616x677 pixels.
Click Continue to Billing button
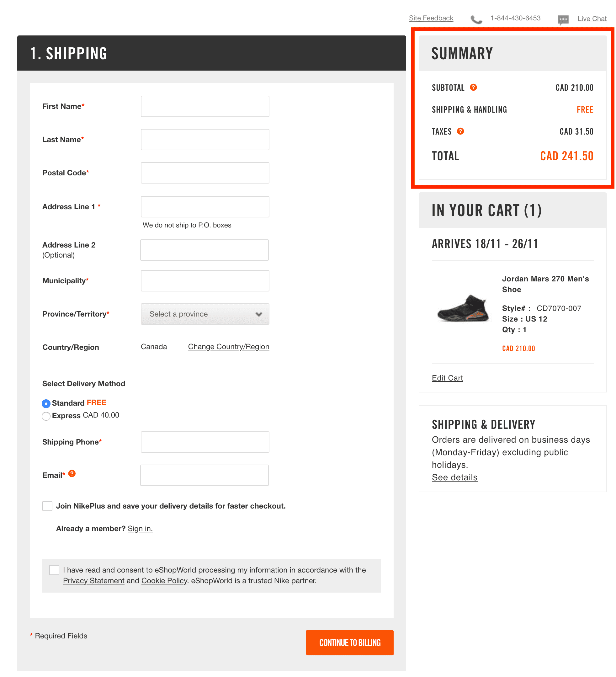coord(349,643)
